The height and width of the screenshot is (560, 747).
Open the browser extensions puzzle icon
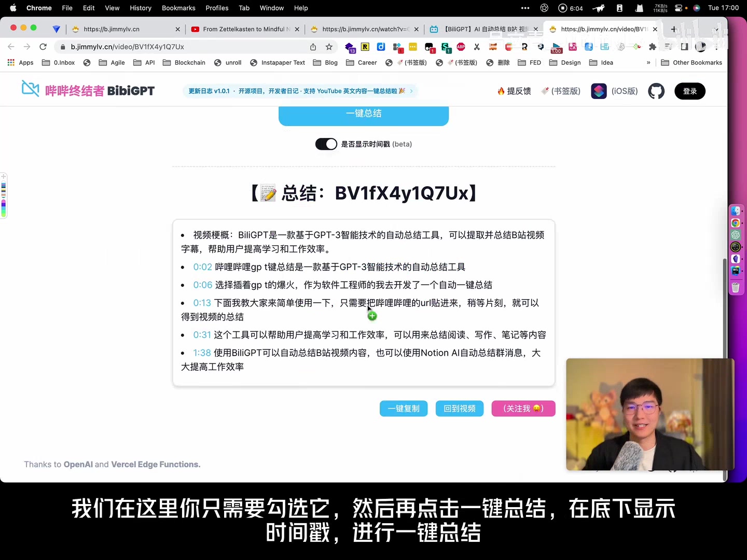[653, 47]
